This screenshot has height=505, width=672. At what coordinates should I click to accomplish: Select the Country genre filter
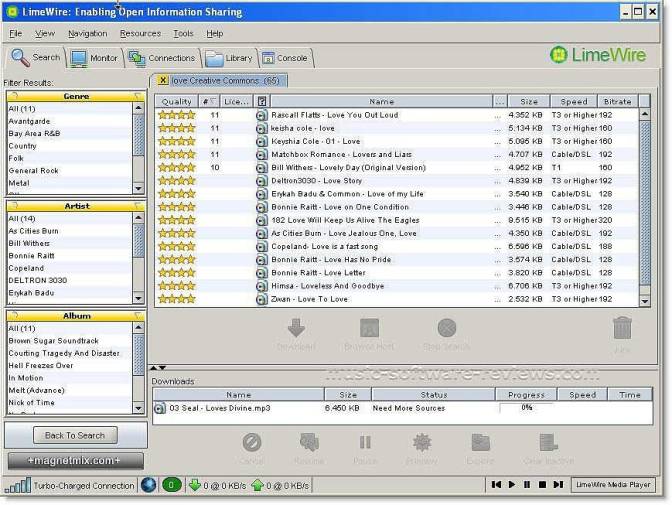click(x=70, y=146)
